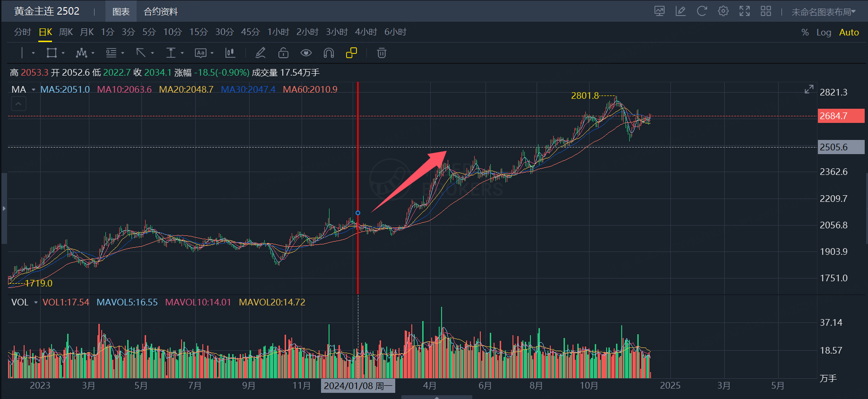Image resolution: width=868 pixels, height=399 pixels.
Task: Open the 未命名图表布局 layout dropdown
Action: [x=824, y=12]
